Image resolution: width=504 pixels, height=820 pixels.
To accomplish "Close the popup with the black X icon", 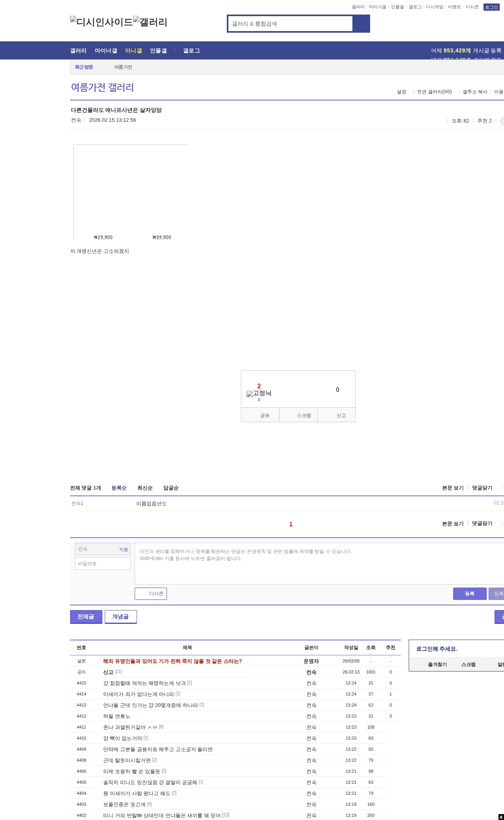I will (x=501, y=817).
